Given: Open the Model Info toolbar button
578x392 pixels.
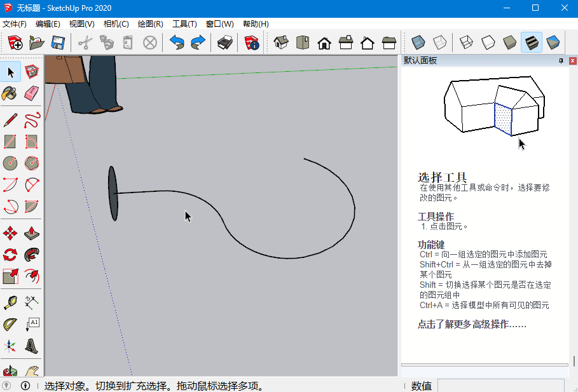Looking at the screenshot, I should tap(252, 43).
